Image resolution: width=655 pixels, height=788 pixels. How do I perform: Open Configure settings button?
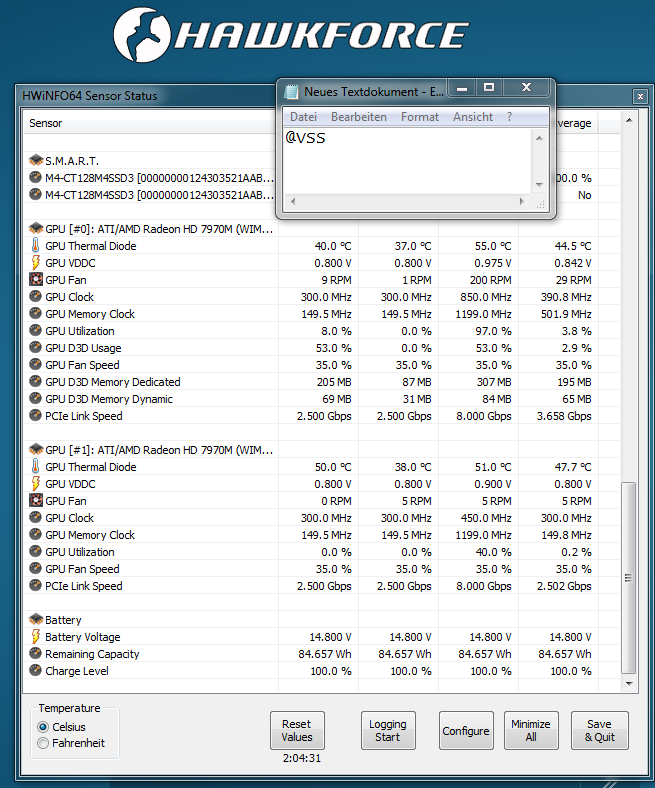pyautogui.click(x=466, y=731)
